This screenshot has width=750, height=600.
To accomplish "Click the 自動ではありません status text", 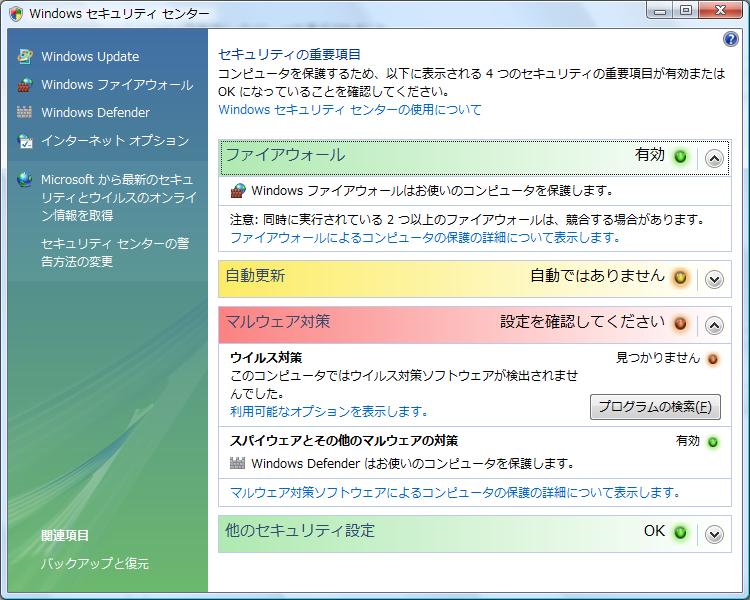I will (x=597, y=276).
